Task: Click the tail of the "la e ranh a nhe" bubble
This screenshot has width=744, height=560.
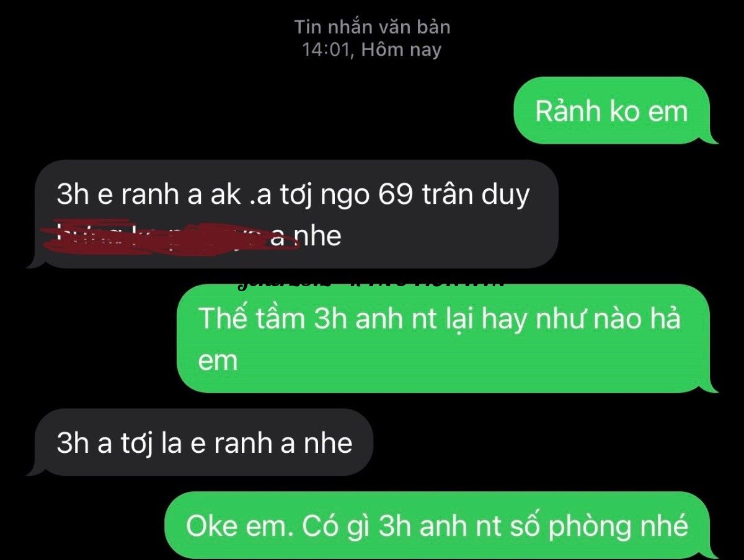Action: tap(33, 470)
